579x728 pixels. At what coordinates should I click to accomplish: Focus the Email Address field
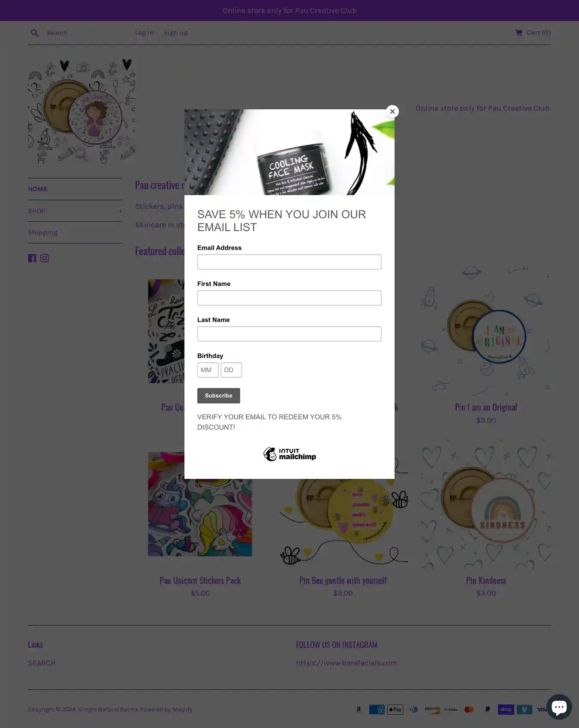click(289, 262)
